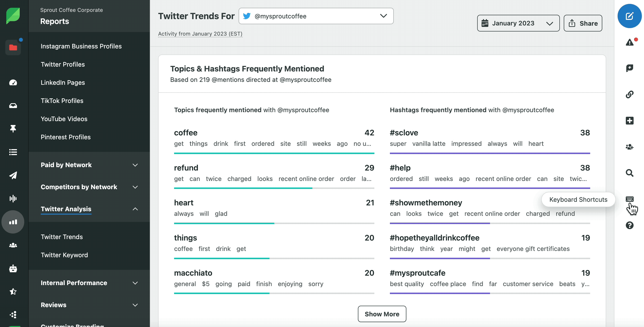Click the lightning speech bubble icon
The image size is (644, 327).
629,68
